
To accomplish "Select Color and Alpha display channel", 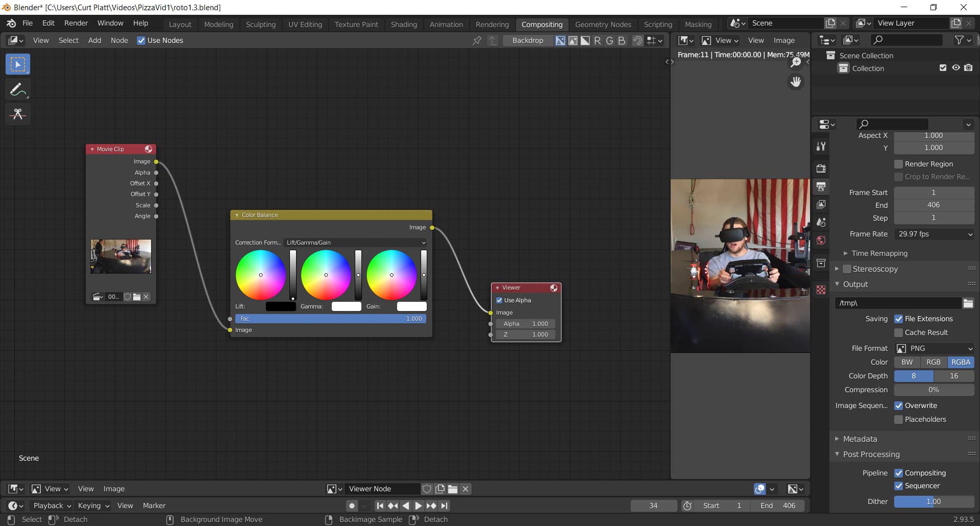I will coord(560,40).
